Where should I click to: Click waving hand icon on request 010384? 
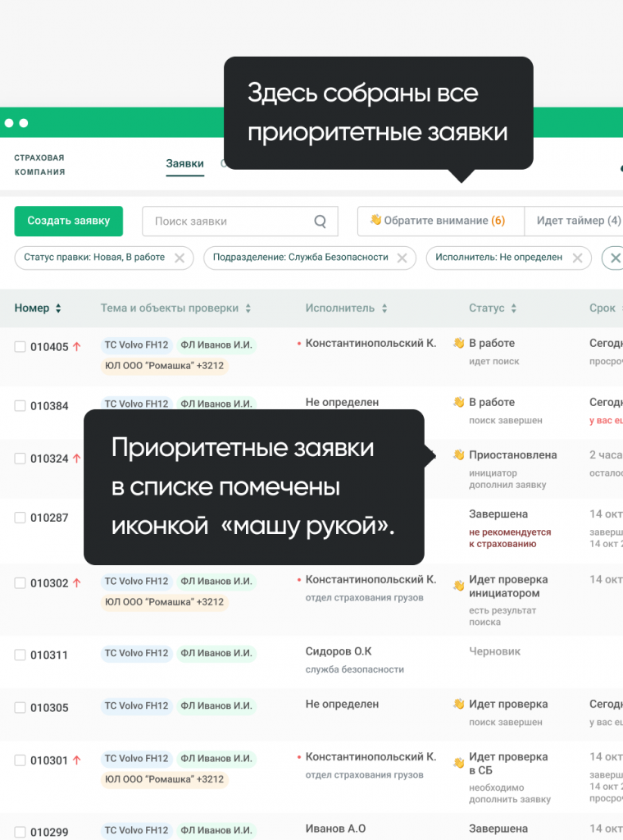tap(459, 403)
